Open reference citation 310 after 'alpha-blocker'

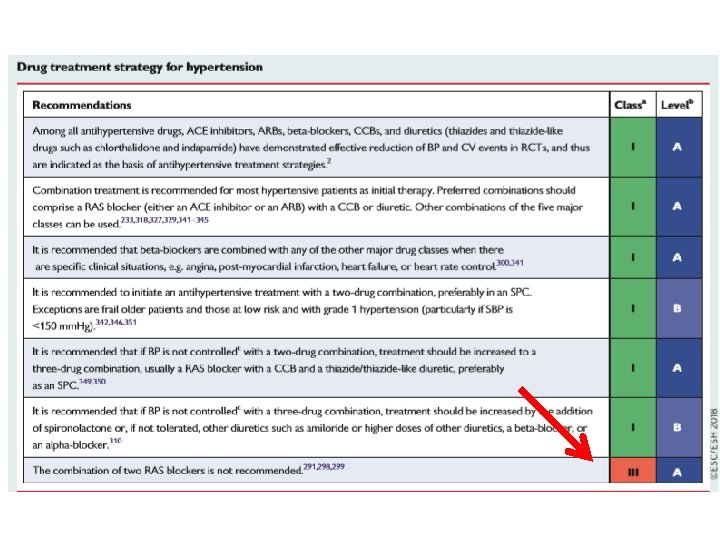[x=116, y=441]
